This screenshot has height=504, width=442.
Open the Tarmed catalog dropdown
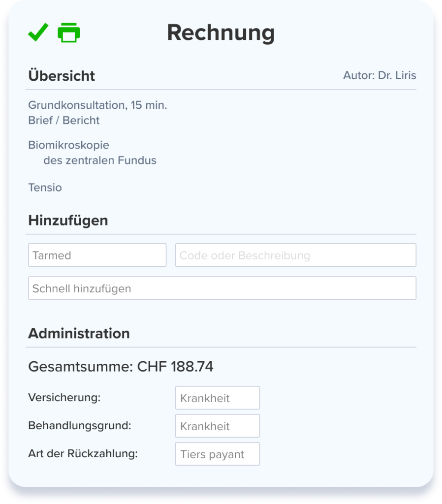pyautogui.click(x=97, y=255)
